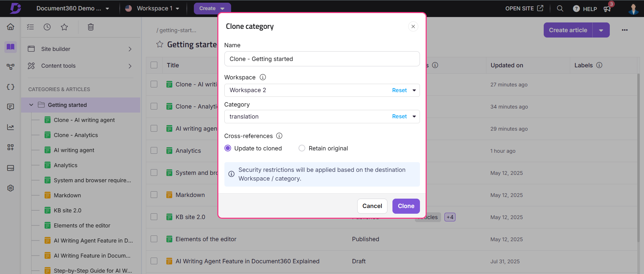Click the external link icon beside OPEN SITE

coord(540,8)
